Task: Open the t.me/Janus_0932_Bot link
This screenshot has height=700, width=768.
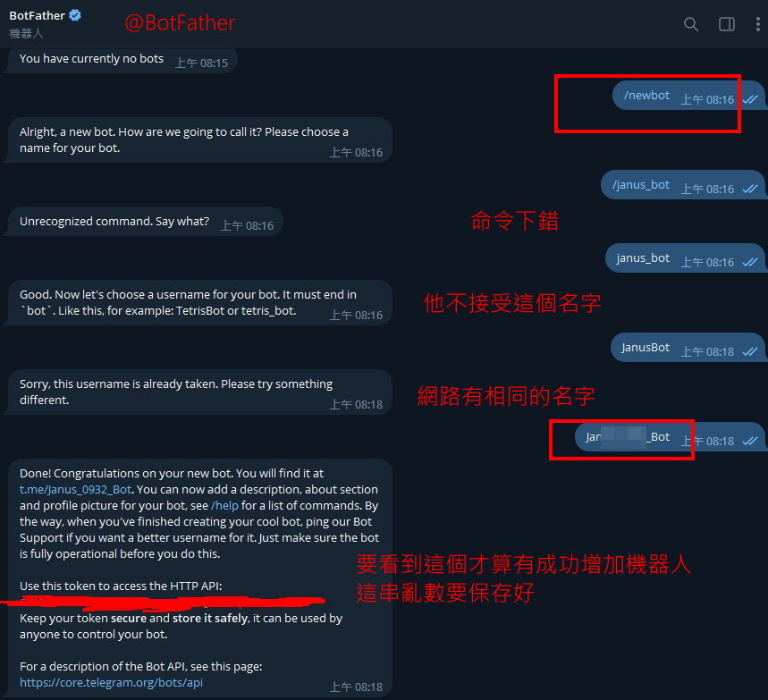Action: tap(75, 489)
